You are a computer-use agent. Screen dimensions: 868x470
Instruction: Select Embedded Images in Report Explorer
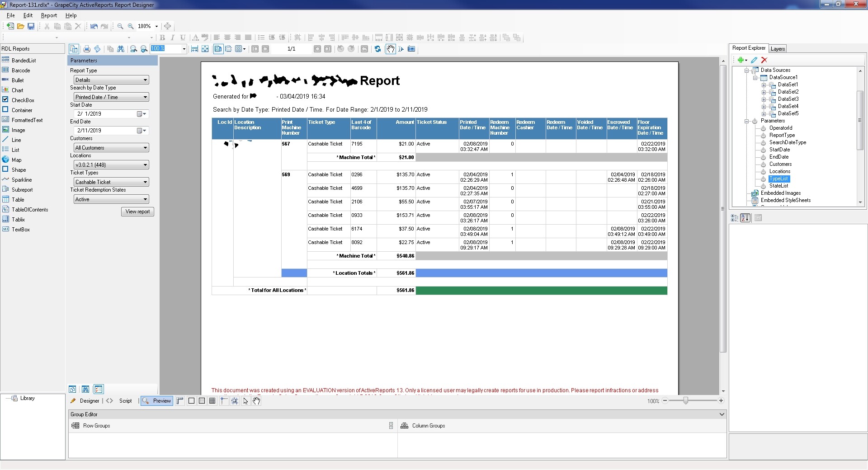pos(780,193)
